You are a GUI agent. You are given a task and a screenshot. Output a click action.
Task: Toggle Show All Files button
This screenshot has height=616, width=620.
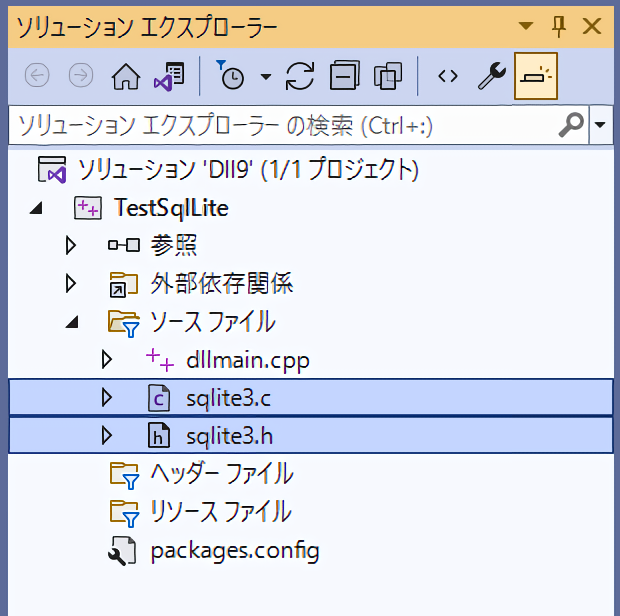[x=387, y=76]
